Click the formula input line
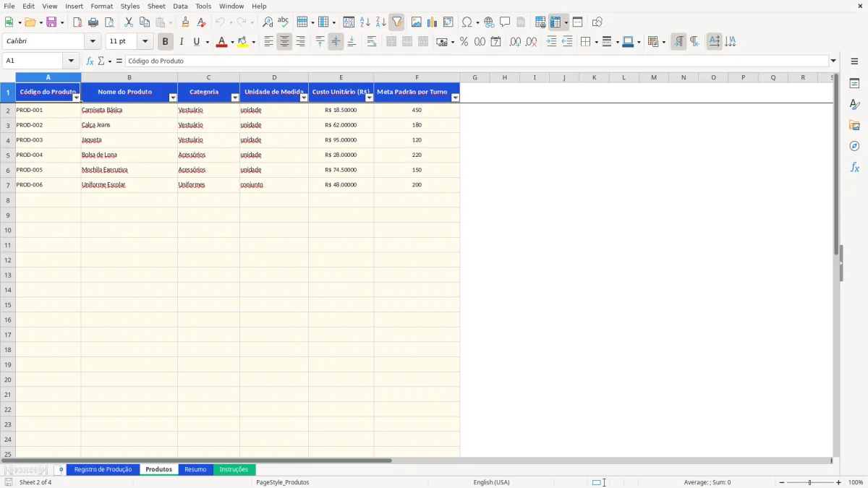 point(476,61)
